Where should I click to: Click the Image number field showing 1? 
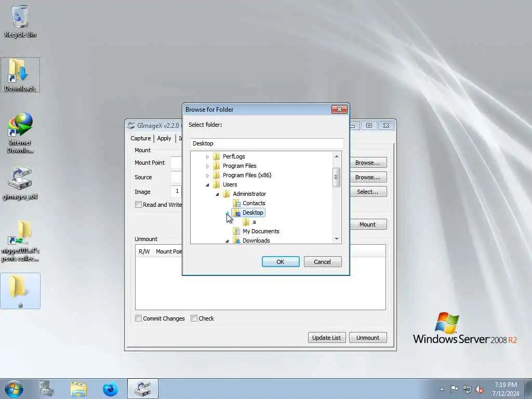pyautogui.click(x=177, y=191)
